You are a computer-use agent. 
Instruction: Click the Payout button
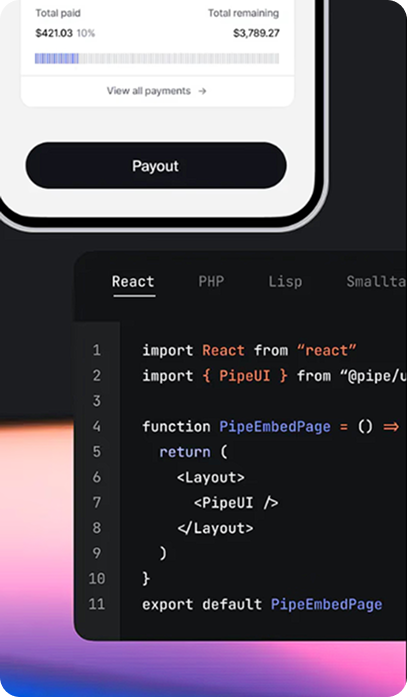coord(156,165)
